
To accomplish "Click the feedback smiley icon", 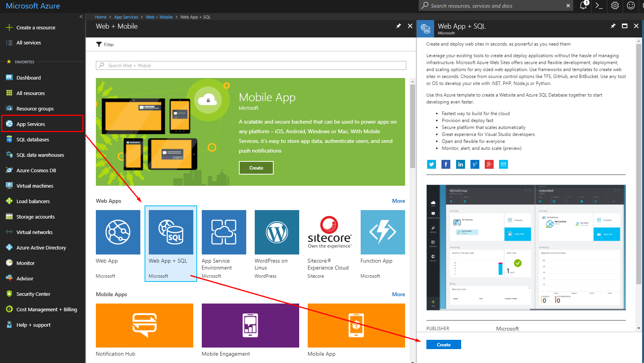I will pos(631,5).
